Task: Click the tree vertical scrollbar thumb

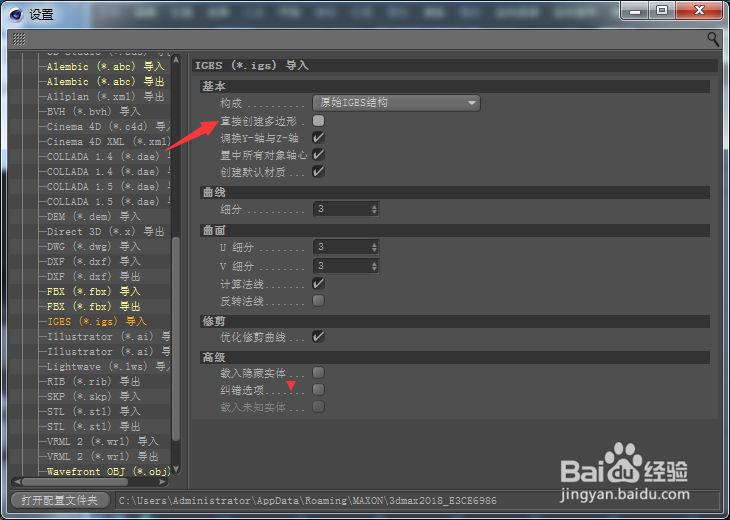Action: point(176,338)
